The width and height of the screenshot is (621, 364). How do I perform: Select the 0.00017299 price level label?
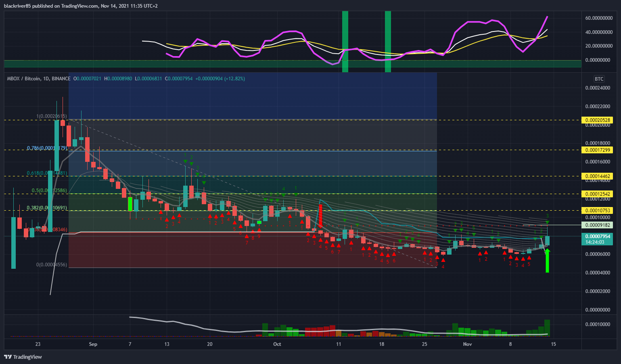click(x=598, y=150)
